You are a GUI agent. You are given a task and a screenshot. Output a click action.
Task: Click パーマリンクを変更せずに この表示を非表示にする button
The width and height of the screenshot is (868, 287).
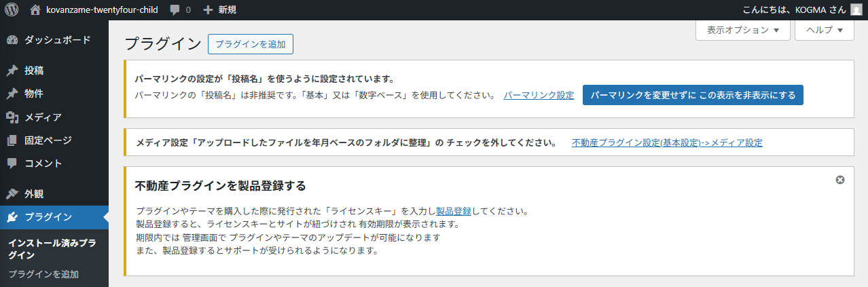(x=693, y=95)
